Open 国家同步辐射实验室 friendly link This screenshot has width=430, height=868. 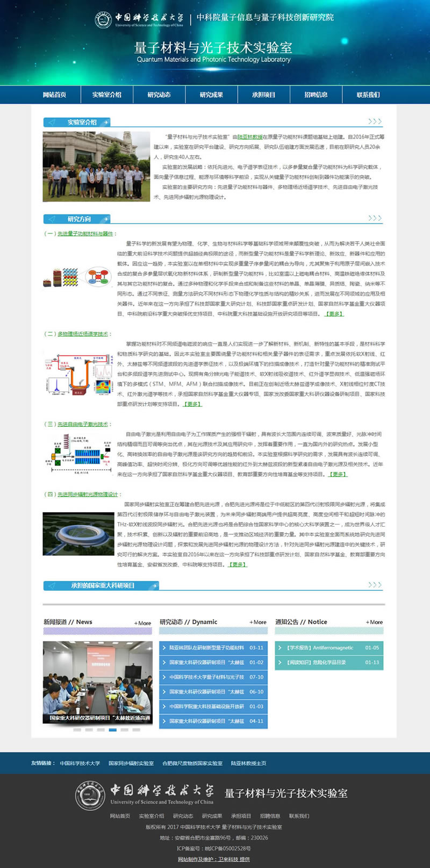pyautogui.click(x=131, y=763)
